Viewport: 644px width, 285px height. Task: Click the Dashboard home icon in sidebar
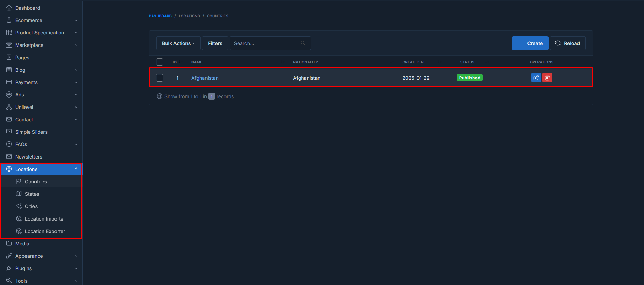pos(9,8)
